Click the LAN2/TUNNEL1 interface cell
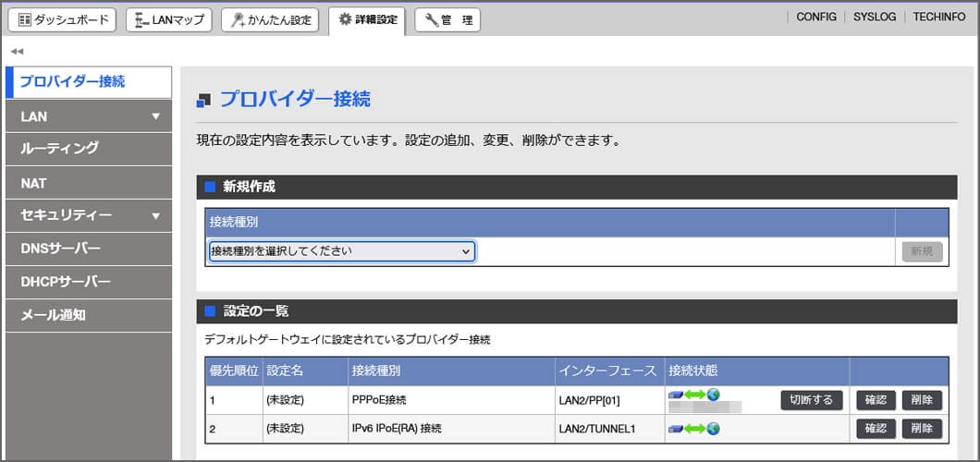The height and width of the screenshot is (462, 980). pyautogui.click(x=608, y=429)
